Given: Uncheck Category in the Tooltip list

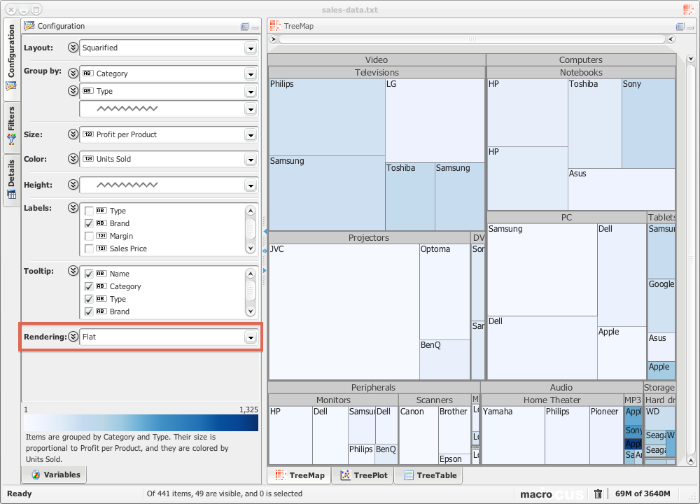Looking at the screenshot, I should pyautogui.click(x=89, y=286).
